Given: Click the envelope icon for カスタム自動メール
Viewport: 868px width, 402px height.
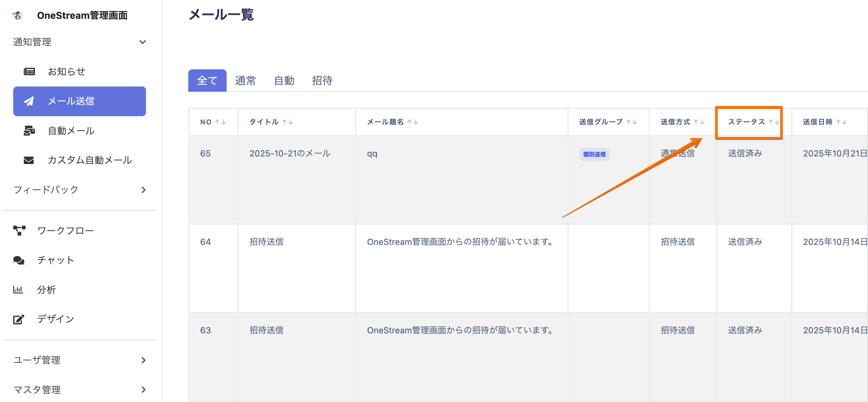Looking at the screenshot, I should pyautogui.click(x=29, y=160).
